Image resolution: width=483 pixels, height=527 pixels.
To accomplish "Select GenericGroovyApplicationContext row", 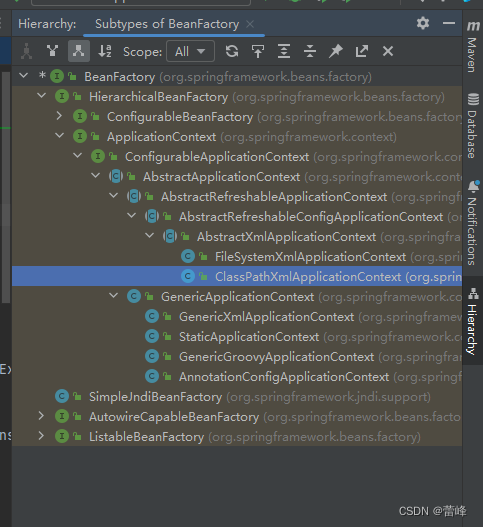I will (237, 357).
